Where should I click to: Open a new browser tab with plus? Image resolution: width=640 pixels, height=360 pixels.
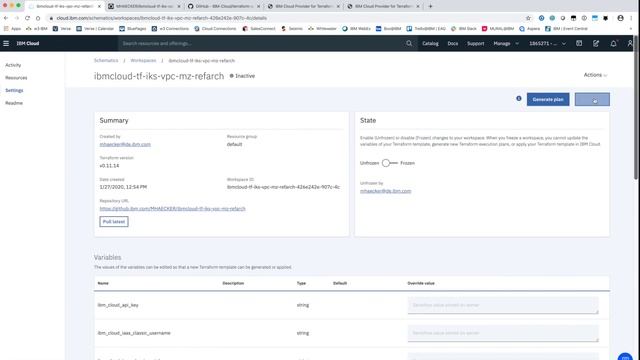coord(430,6)
